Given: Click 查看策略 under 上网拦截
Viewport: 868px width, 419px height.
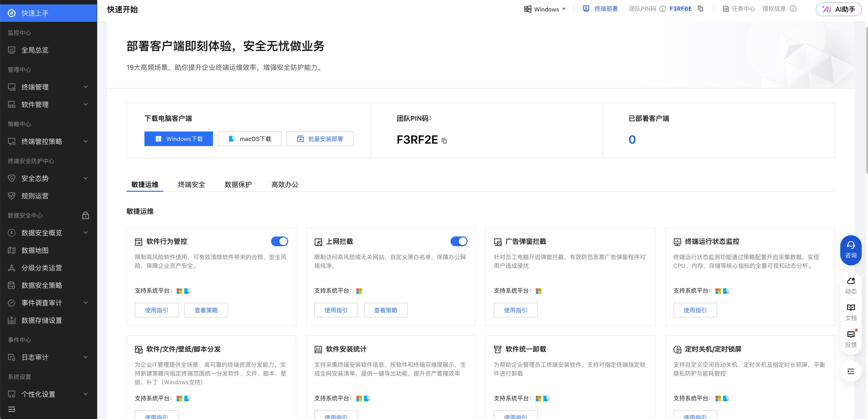Looking at the screenshot, I should (385, 310).
